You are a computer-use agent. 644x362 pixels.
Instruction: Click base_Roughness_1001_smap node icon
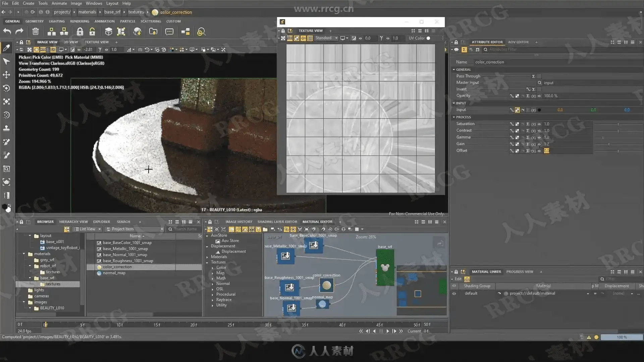point(289,287)
